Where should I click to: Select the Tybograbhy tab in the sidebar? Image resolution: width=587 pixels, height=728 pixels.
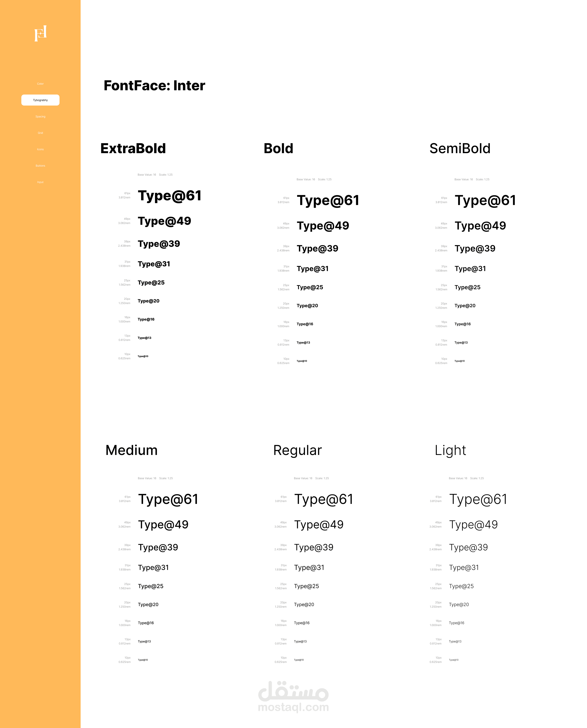tap(40, 100)
